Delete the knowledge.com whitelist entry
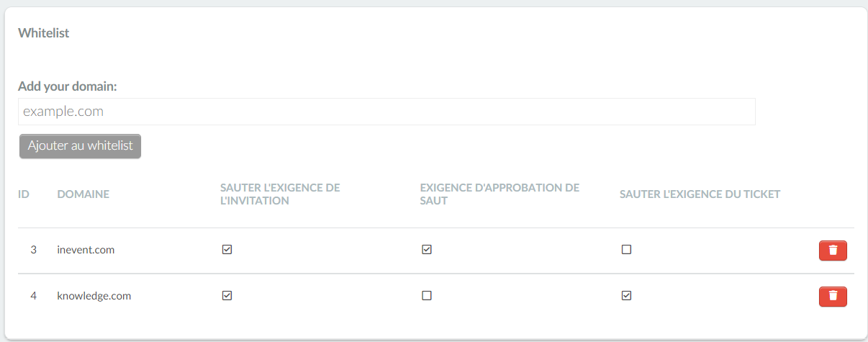868x342 pixels. 833,296
